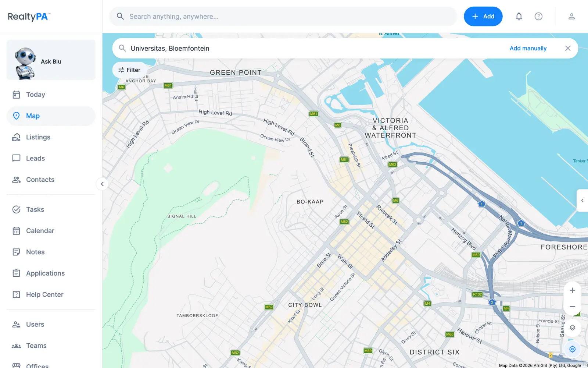Screen dimensions: 588x368
Task: Open Contacts section
Action: pos(51,180)
